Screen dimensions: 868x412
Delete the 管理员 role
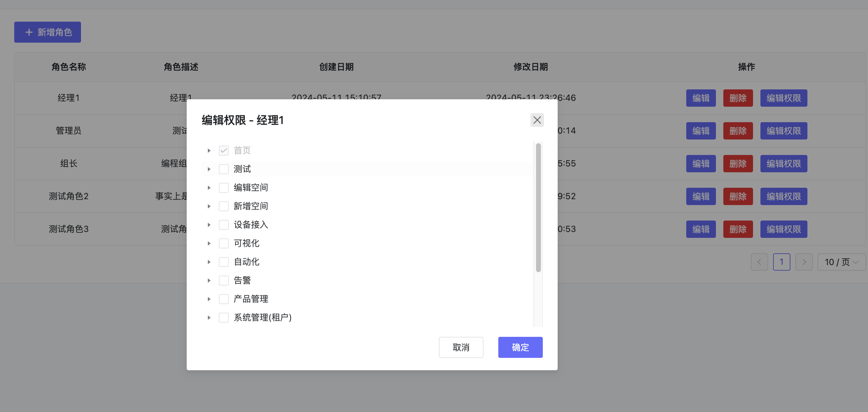pos(738,131)
